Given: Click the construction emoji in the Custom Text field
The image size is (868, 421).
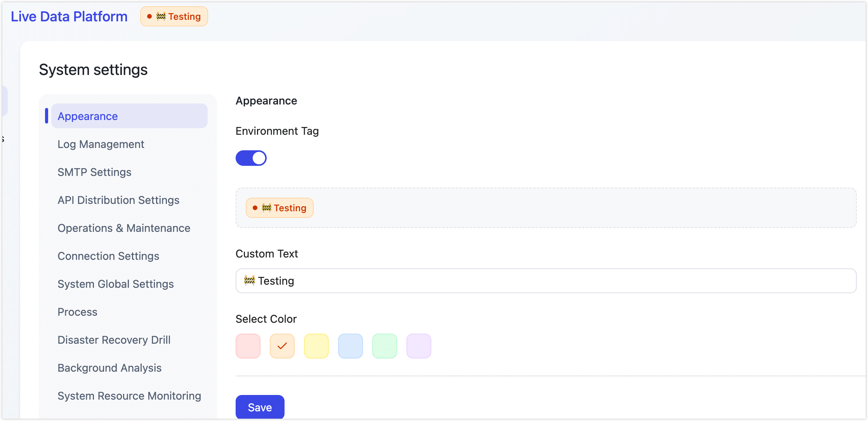Looking at the screenshot, I should [x=250, y=280].
